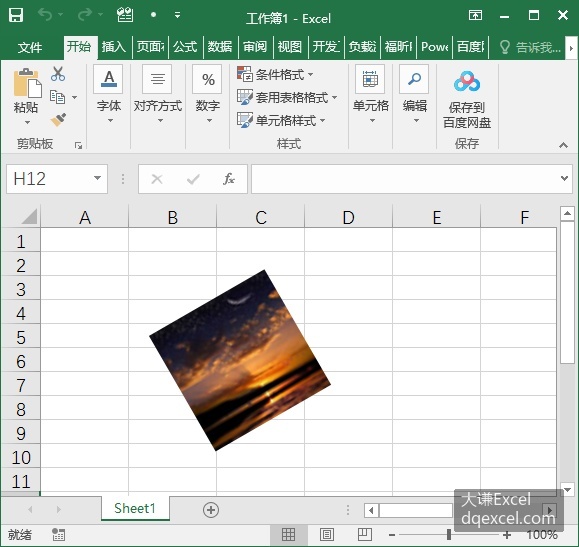Click the Undo arrow icon
Image resolution: width=579 pixels, height=547 pixels.
45,15
